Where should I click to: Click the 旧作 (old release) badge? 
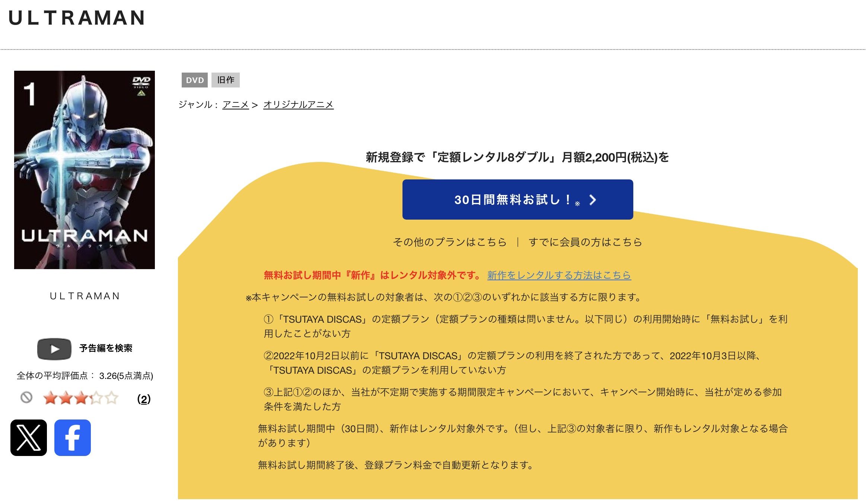pyautogui.click(x=226, y=80)
